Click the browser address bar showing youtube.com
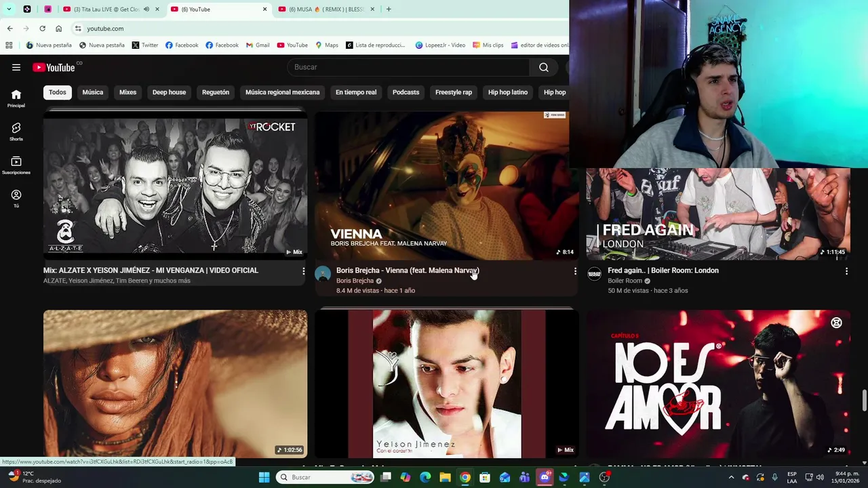 (x=319, y=28)
